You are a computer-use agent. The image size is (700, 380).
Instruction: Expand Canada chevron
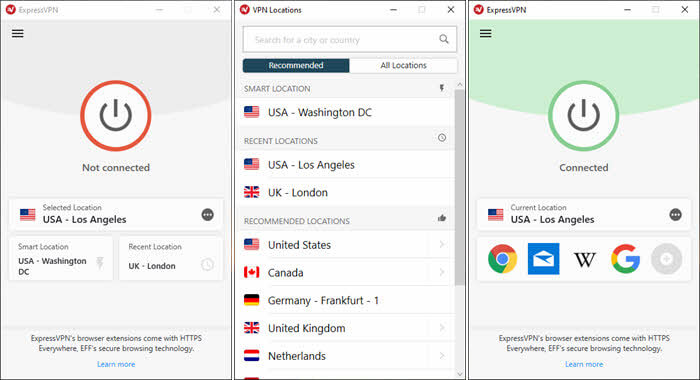[442, 272]
